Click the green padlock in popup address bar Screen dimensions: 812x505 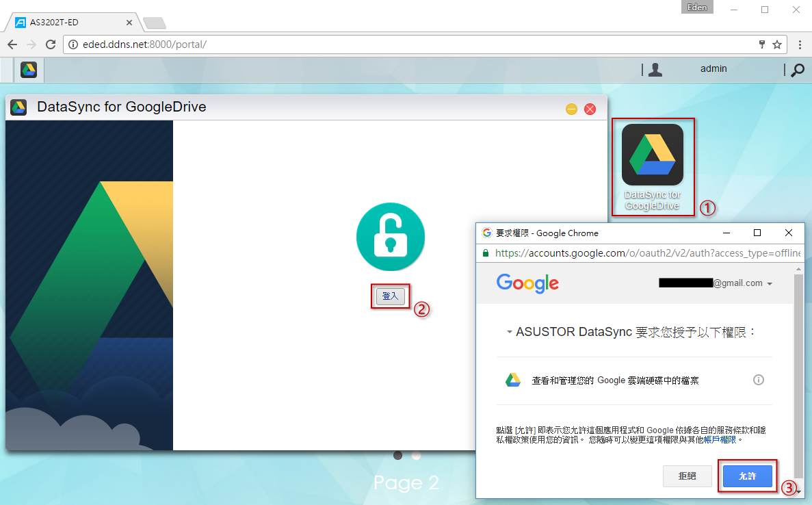tap(485, 252)
